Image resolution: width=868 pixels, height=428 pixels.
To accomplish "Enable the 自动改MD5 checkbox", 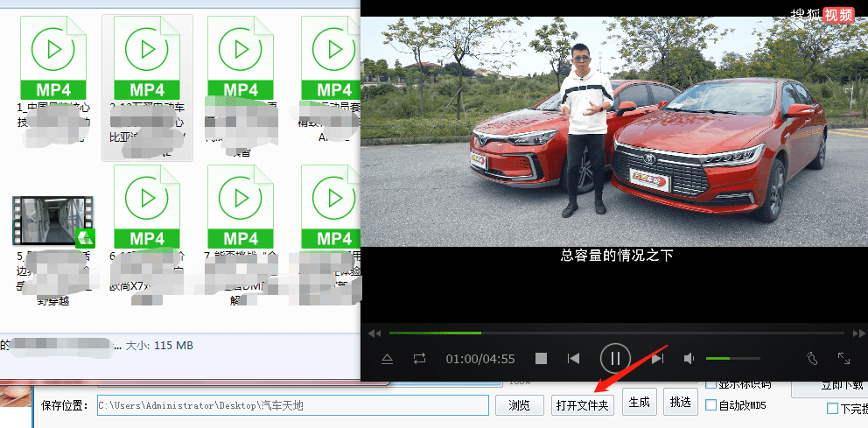I will pyautogui.click(x=711, y=405).
